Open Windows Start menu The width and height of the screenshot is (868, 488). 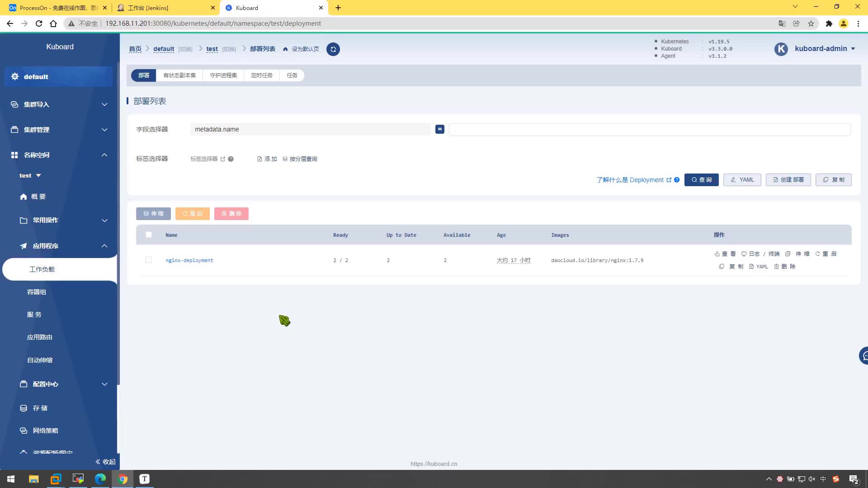[11, 479]
